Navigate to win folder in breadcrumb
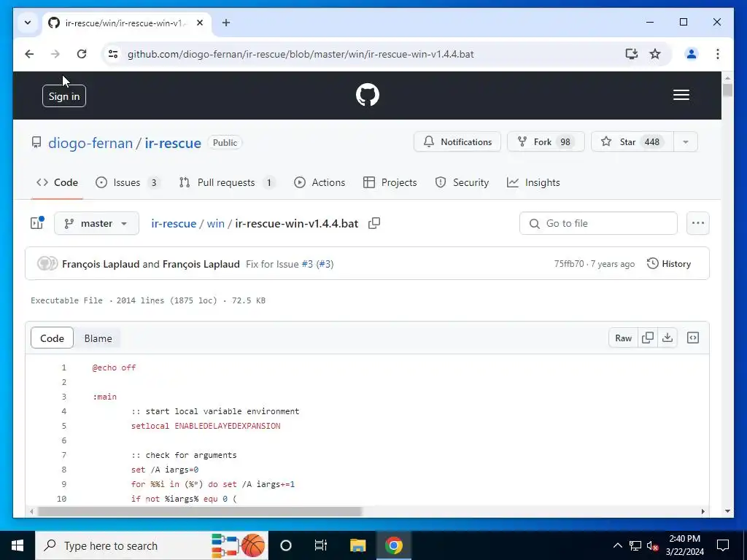Viewport: 747px width, 560px height. click(215, 223)
